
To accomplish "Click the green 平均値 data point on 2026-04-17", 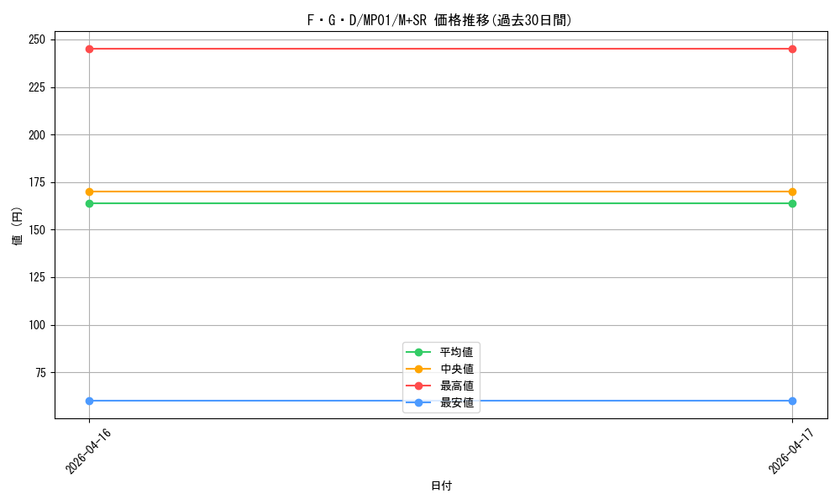I will (792, 203).
